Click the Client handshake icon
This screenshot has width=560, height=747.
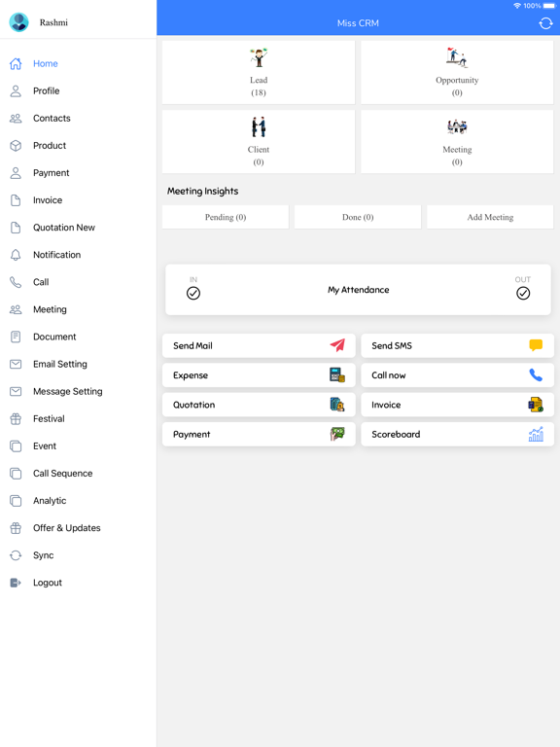259,126
